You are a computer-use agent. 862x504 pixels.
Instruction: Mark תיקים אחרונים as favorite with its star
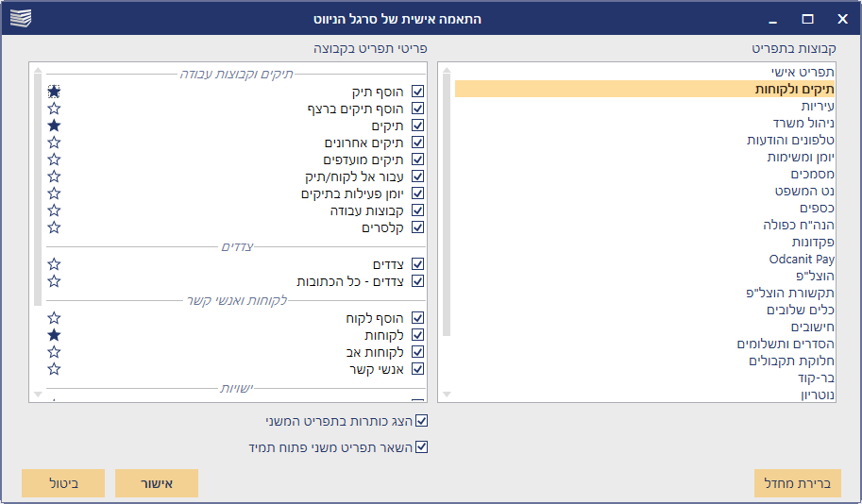(55, 143)
